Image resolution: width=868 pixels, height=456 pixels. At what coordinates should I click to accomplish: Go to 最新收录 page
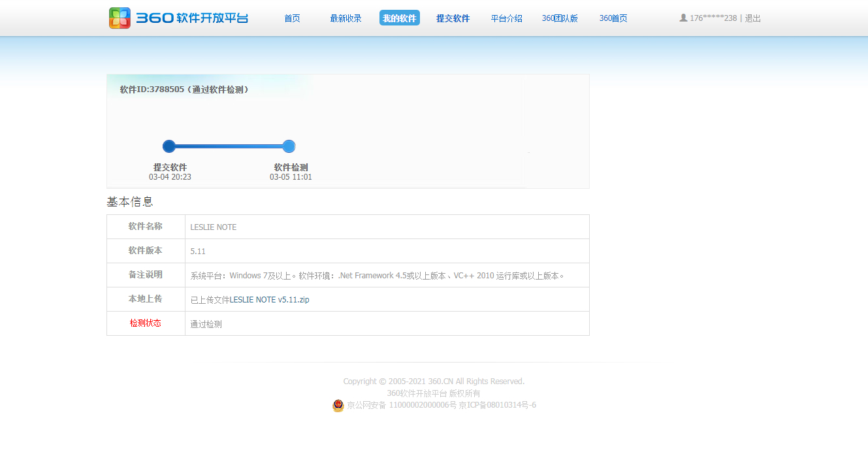[346, 18]
